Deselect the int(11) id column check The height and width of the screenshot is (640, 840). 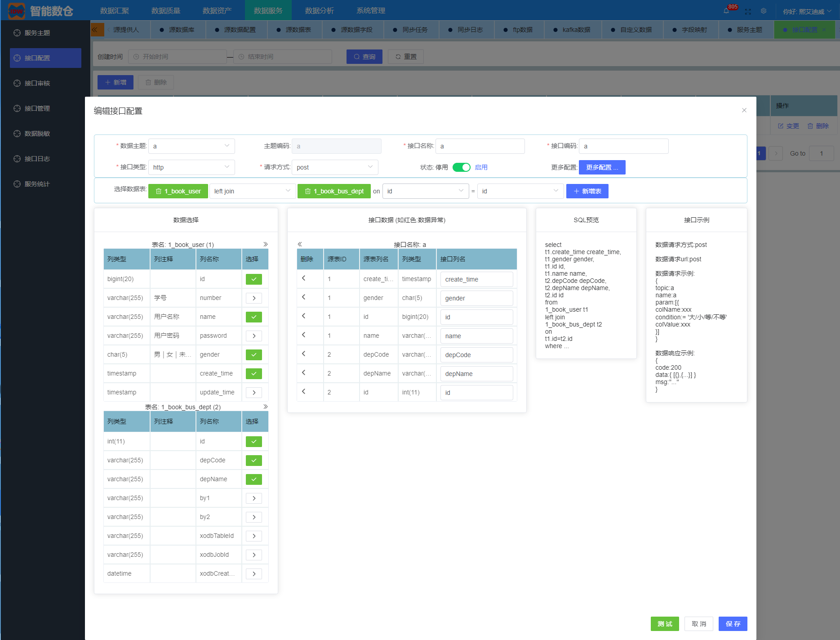(254, 442)
